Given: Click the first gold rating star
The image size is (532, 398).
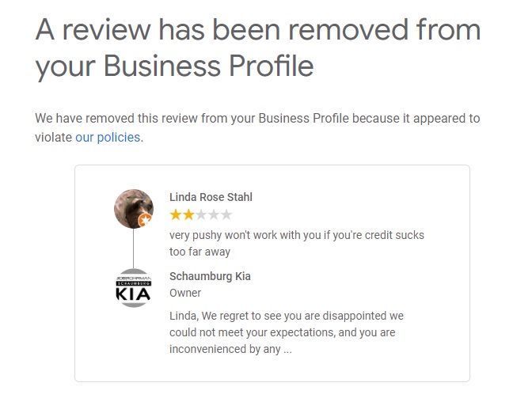Looking at the screenshot, I should pyautogui.click(x=176, y=214).
